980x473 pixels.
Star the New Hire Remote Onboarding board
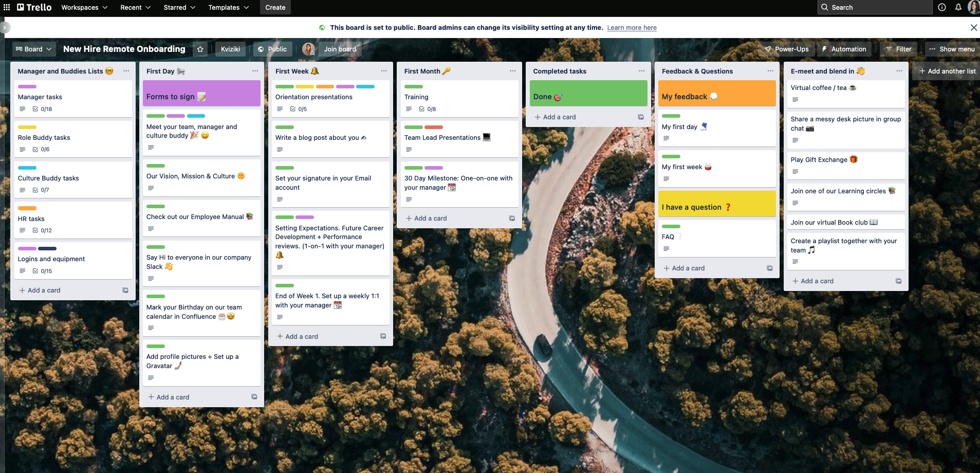pyautogui.click(x=200, y=49)
